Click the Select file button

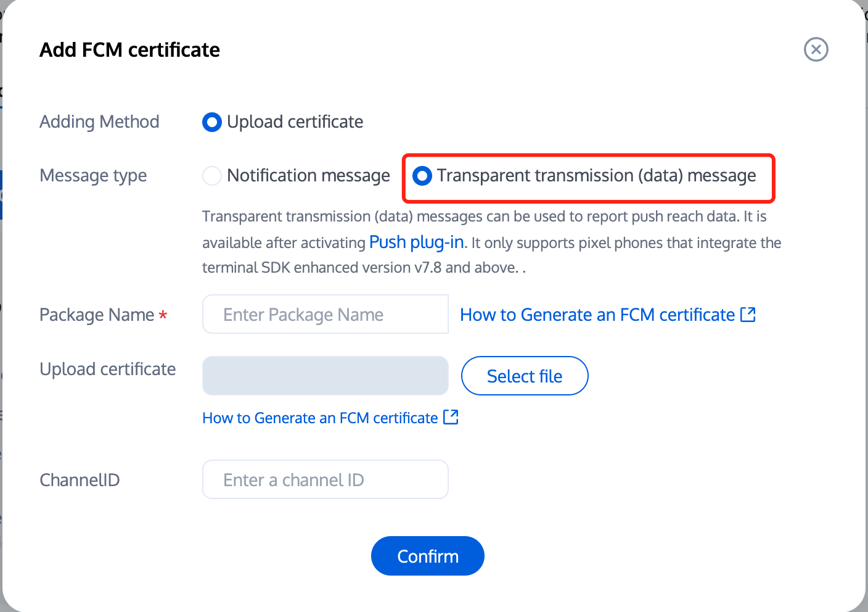pos(524,376)
